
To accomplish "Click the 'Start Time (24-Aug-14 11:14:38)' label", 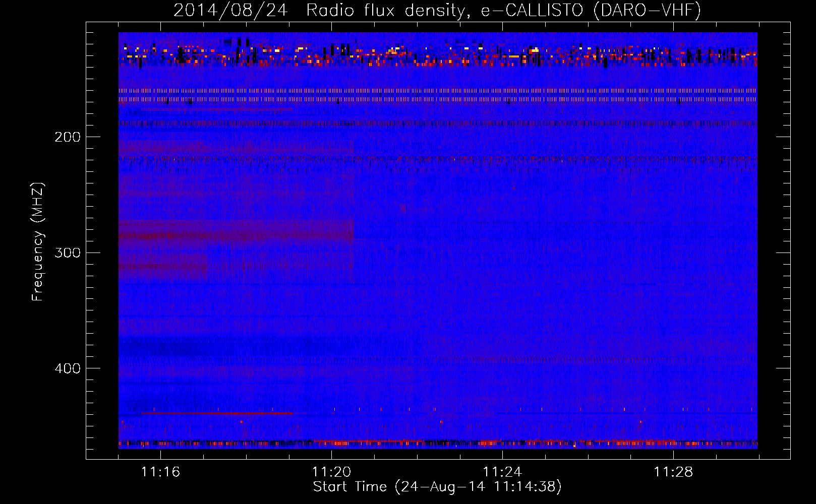I will click(437, 487).
